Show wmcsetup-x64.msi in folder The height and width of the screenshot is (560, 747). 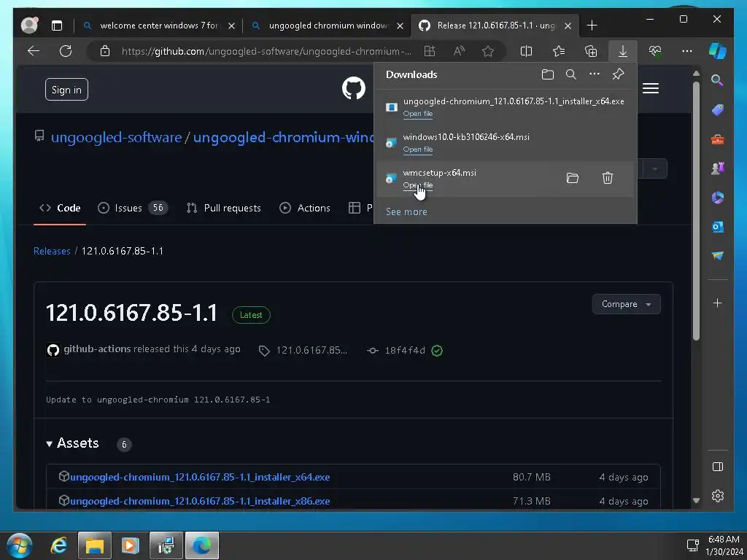point(572,178)
